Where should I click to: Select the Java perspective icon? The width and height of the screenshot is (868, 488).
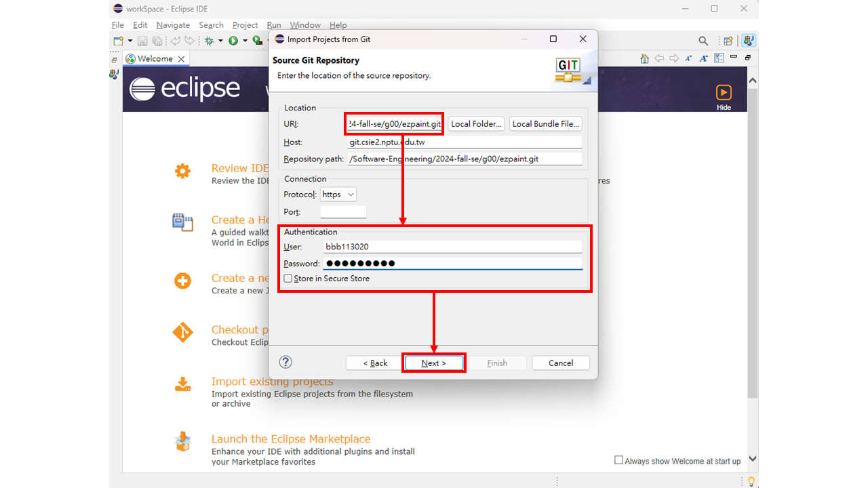(x=748, y=41)
